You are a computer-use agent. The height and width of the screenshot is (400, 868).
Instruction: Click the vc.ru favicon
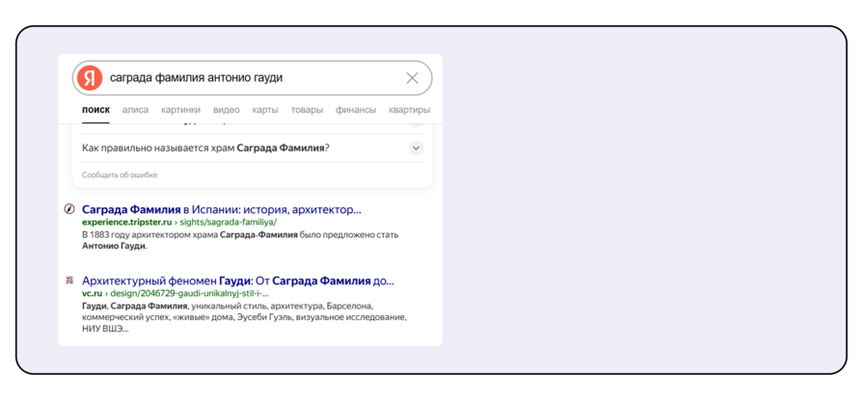coord(68,280)
